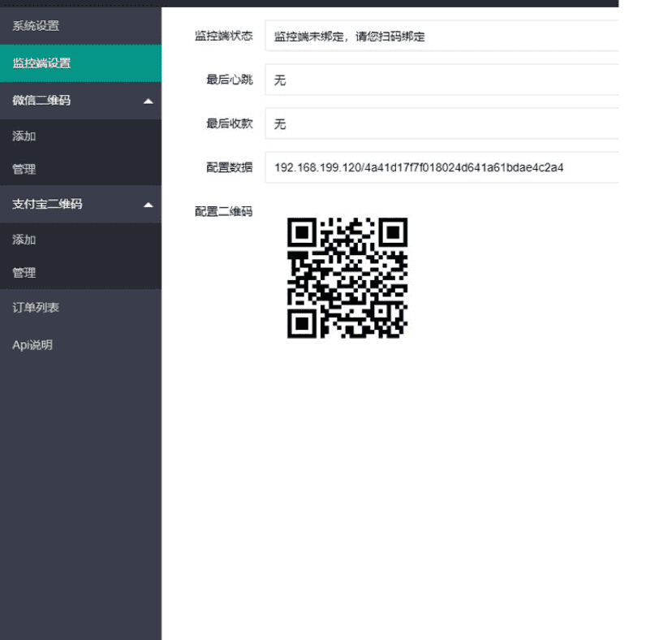672x640 pixels.
Task: Click the 监控端状态 label
Action: 224,36
